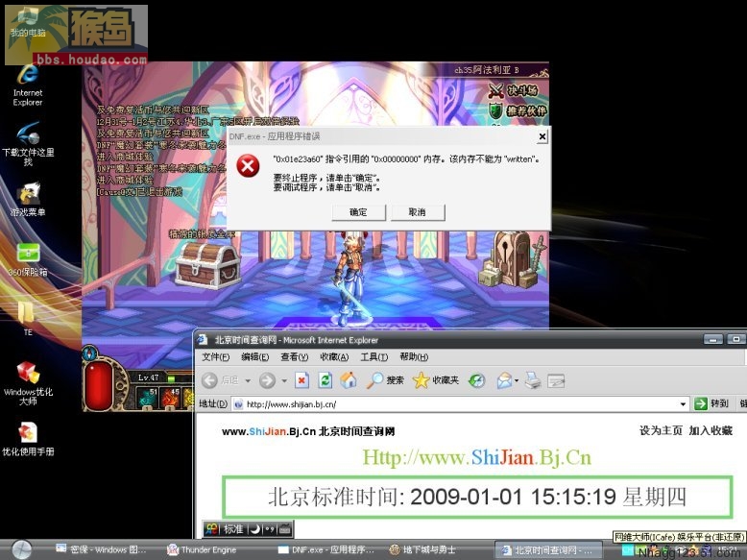Screen dimensions: 747x560
Task: Open the 游戏菜单 desktop icon
Action: coord(28,199)
